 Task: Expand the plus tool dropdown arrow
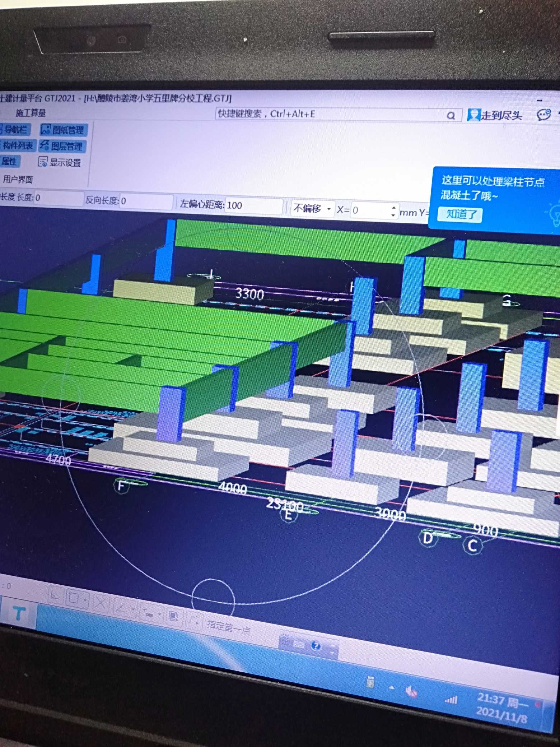coord(160,614)
